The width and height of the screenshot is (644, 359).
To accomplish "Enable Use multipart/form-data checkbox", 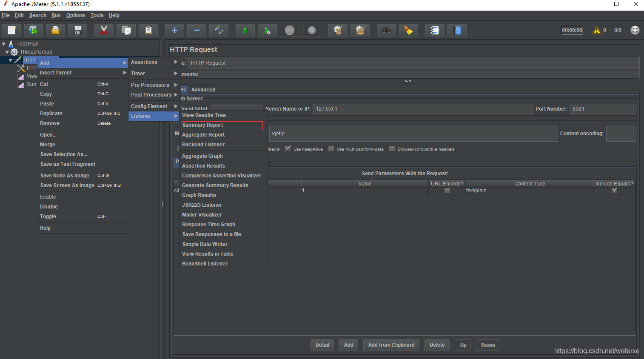I will (x=331, y=149).
